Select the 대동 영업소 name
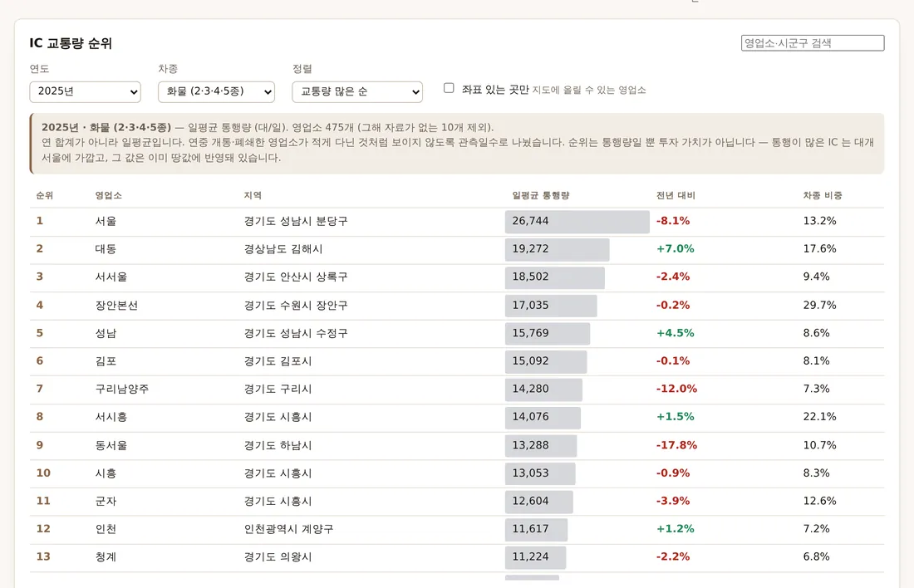The width and height of the screenshot is (914, 588). tap(106, 249)
